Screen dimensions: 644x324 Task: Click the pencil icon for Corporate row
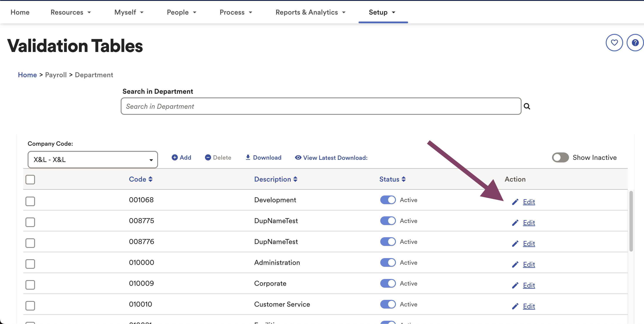click(x=515, y=286)
